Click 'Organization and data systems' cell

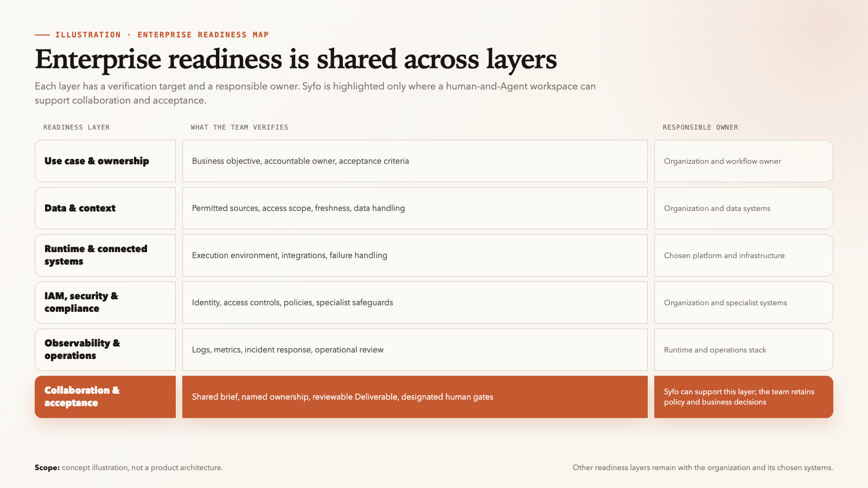tap(744, 208)
